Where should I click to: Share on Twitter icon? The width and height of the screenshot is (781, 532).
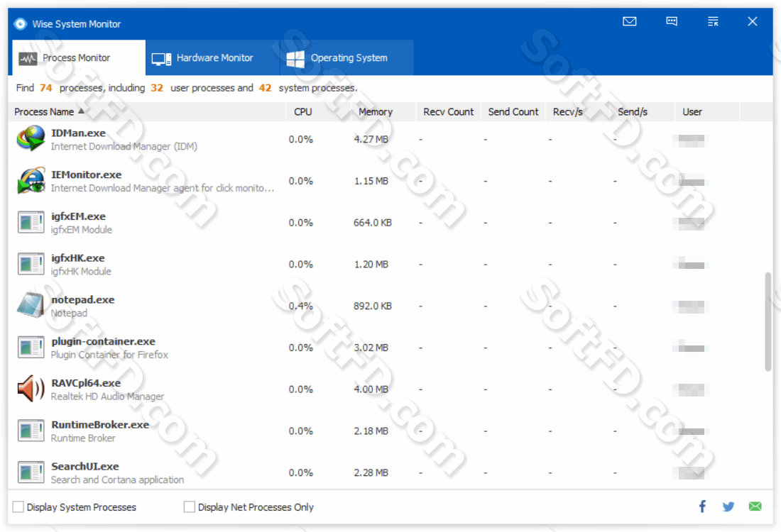728,506
